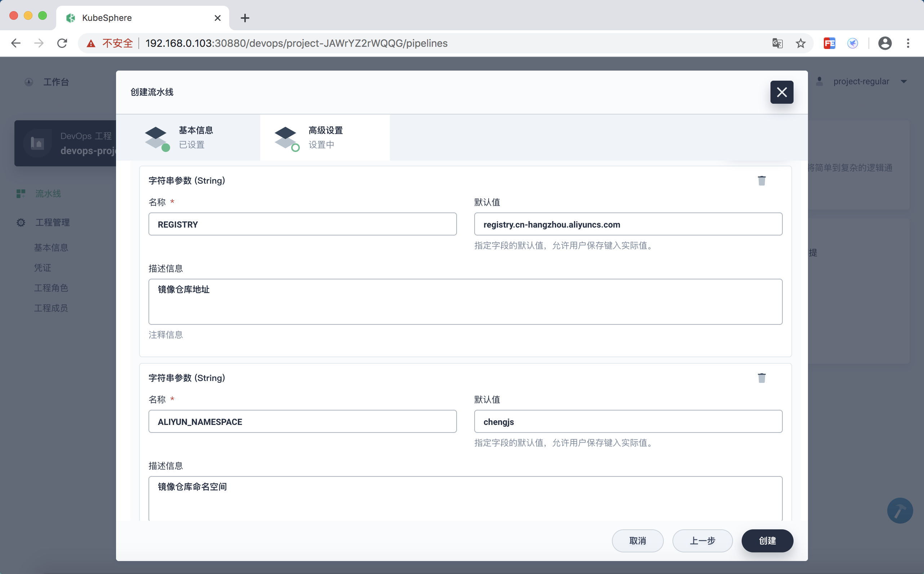Click the 上一步 button
Image resolution: width=924 pixels, height=574 pixels.
point(702,541)
